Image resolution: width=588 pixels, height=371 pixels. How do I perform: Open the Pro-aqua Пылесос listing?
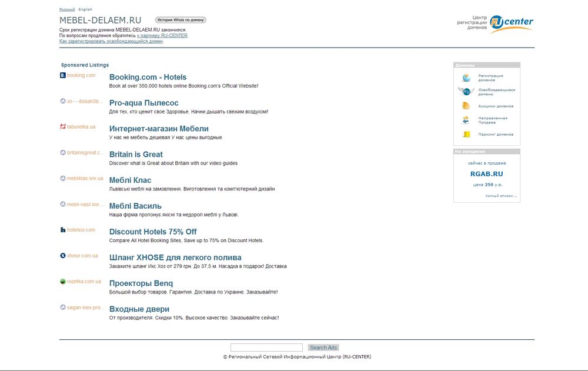click(x=143, y=103)
